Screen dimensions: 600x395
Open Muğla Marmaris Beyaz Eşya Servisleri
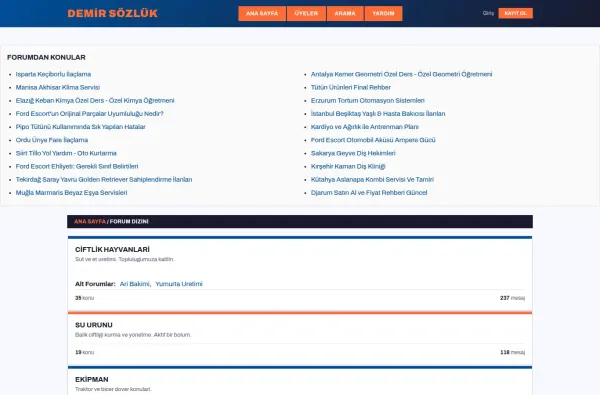pos(71,193)
